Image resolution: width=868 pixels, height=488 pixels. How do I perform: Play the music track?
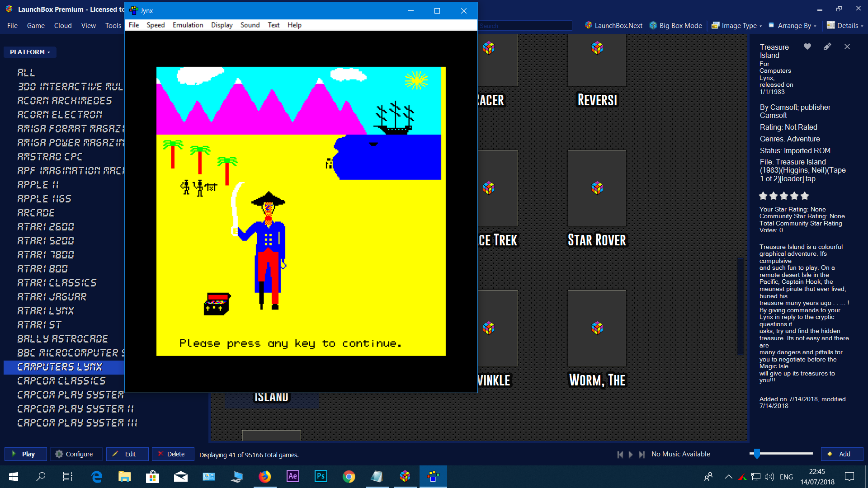(x=631, y=455)
